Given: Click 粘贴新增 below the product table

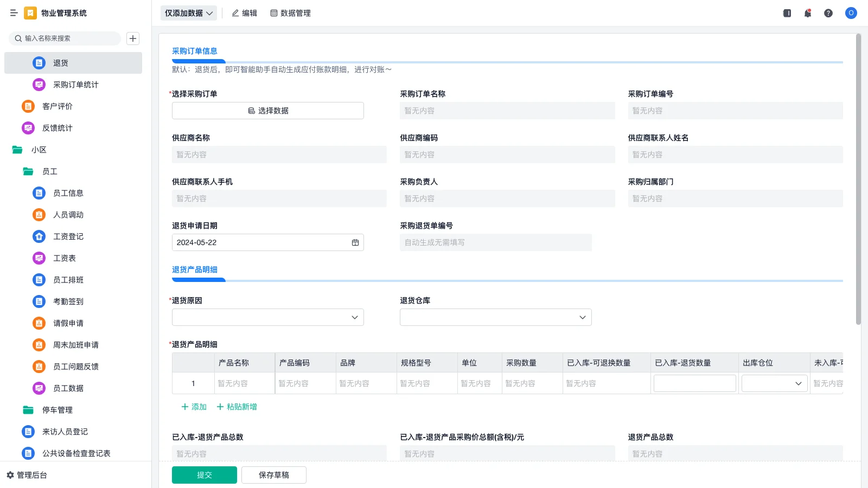Looking at the screenshot, I should (x=237, y=406).
